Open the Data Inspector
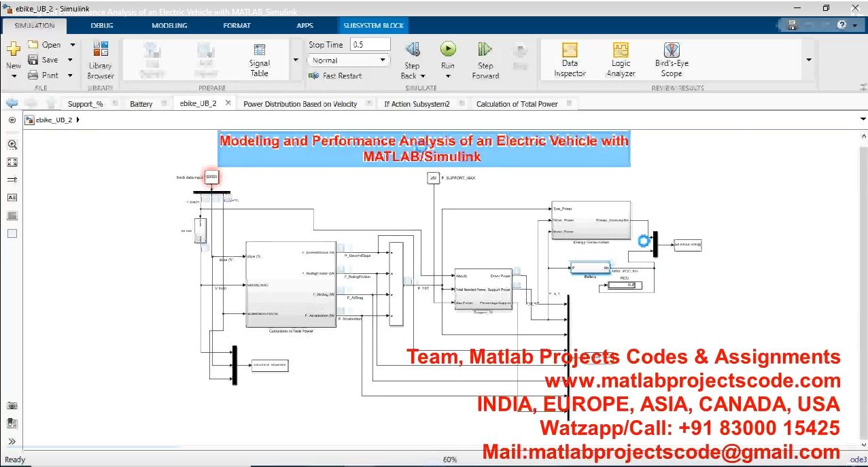This screenshot has width=868, height=467. tap(570, 59)
